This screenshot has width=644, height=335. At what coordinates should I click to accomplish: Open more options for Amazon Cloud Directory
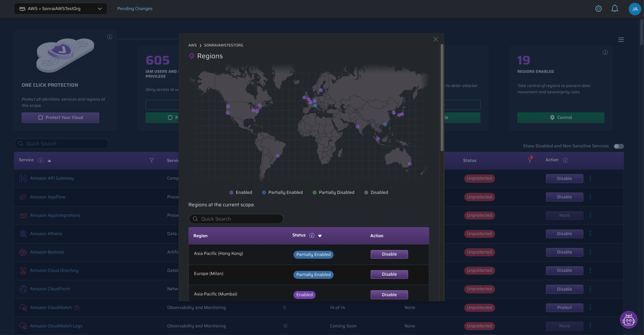point(590,270)
